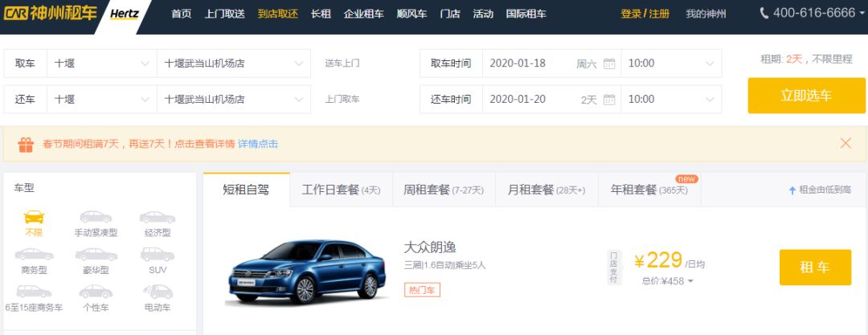
Task: Click the 大众朗逸 car image
Action: click(307, 272)
